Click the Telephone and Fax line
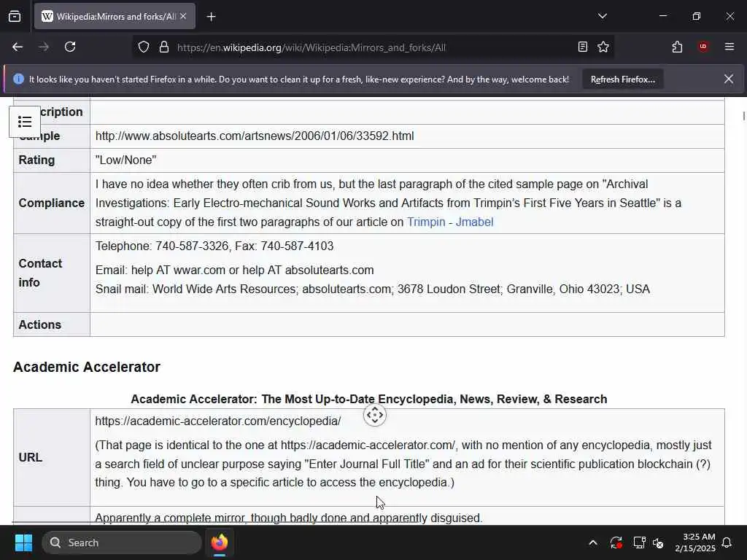Image resolution: width=747 pixels, height=560 pixels. click(214, 246)
